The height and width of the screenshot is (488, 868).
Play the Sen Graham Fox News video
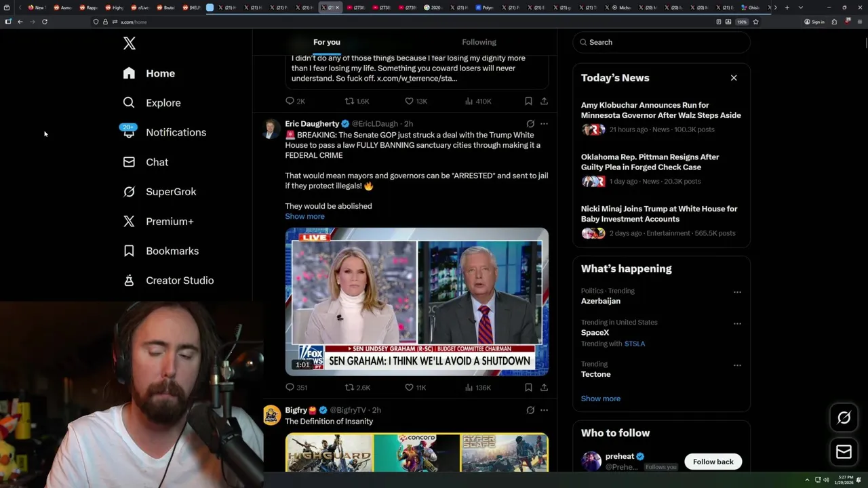(416, 302)
